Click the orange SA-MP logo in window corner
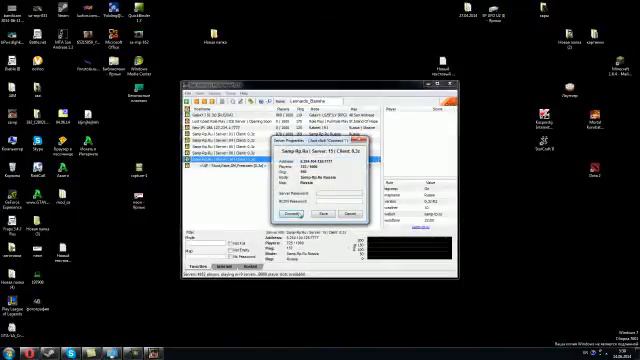The height and width of the screenshot is (360, 640). (449, 101)
